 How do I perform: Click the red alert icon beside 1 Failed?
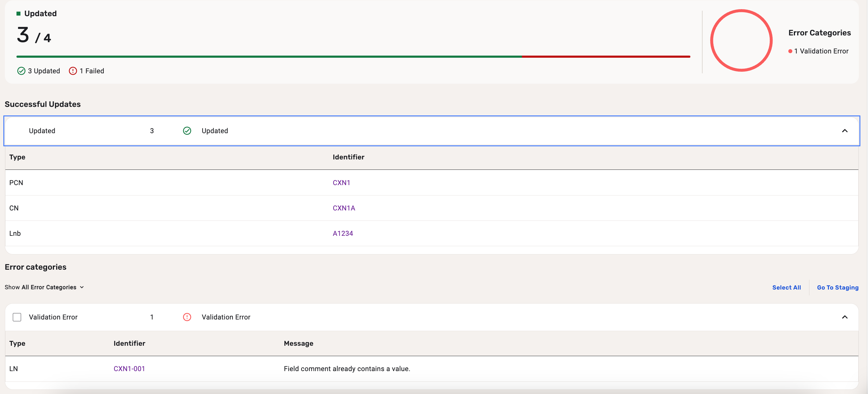(73, 71)
